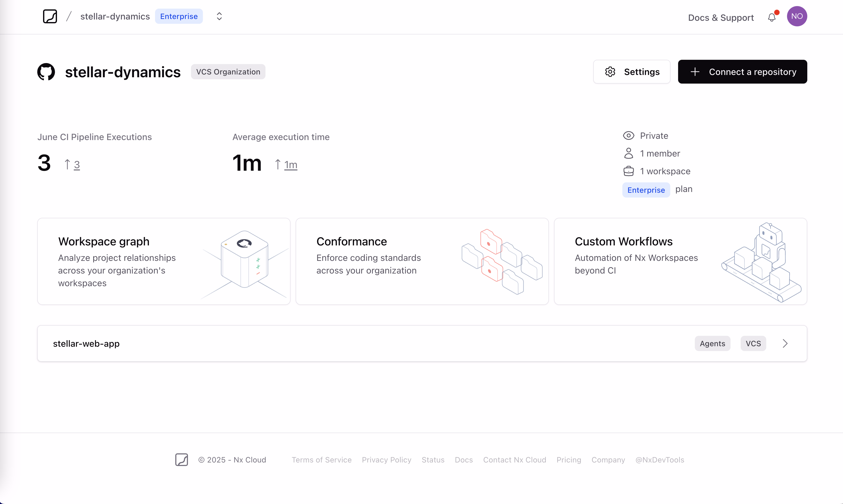The image size is (843, 504).
Task: Open the Conformance card
Action: click(422, 261)
